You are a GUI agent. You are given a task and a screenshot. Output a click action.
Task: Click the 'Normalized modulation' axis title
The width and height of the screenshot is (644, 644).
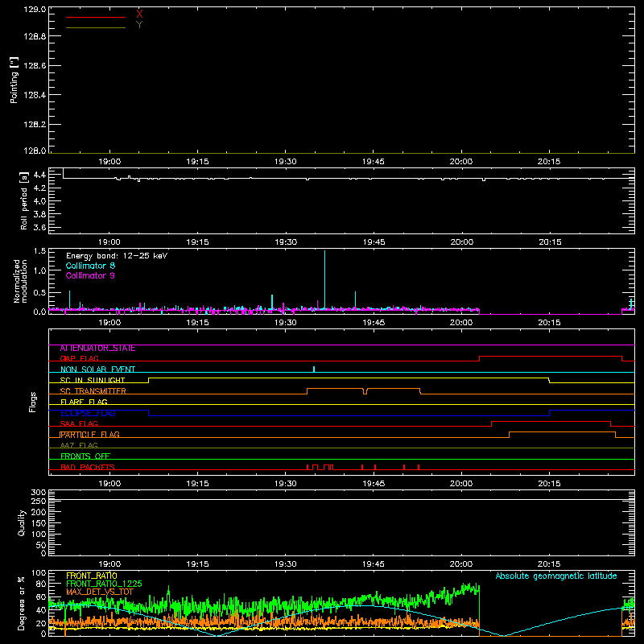19,281
